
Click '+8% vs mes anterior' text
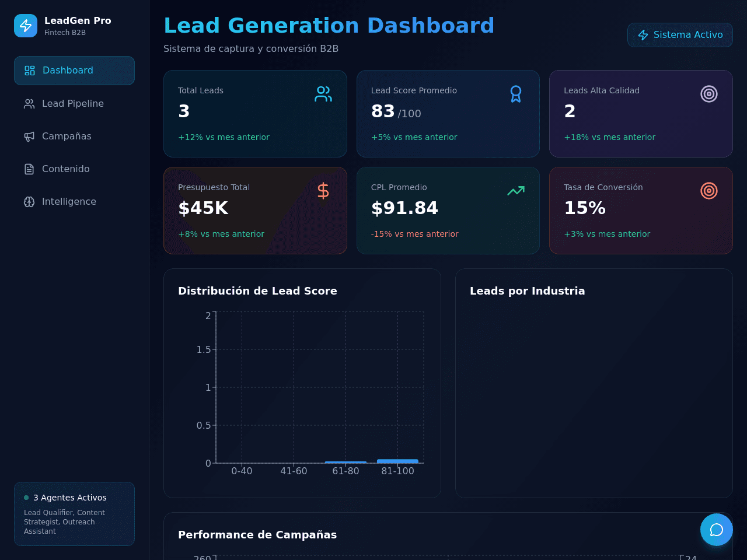pos(221,234)
